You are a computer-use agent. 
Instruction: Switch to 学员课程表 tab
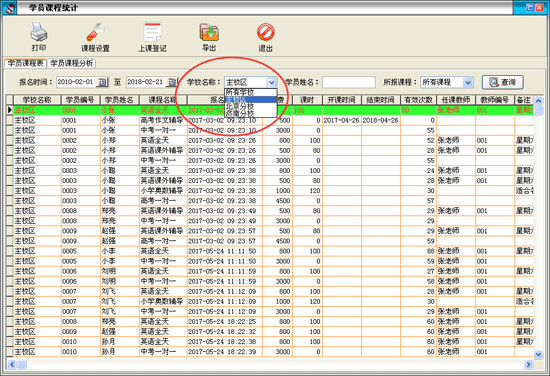pos(25,63)
